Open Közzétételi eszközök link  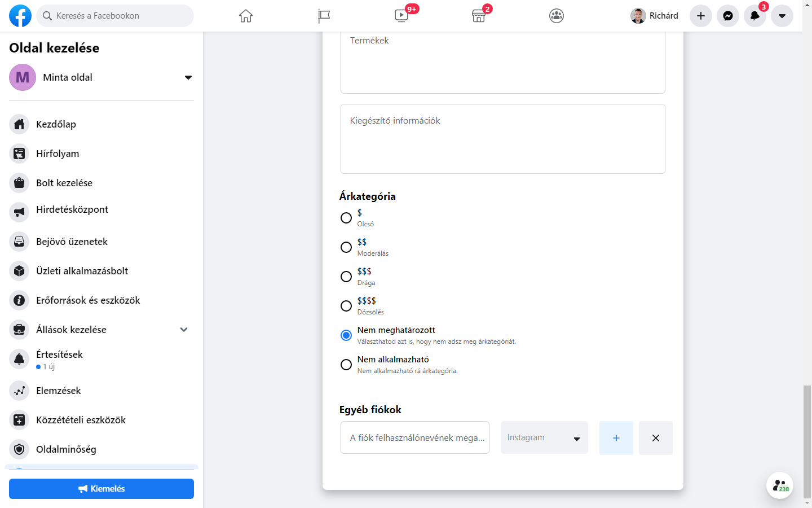click(101, 420)
